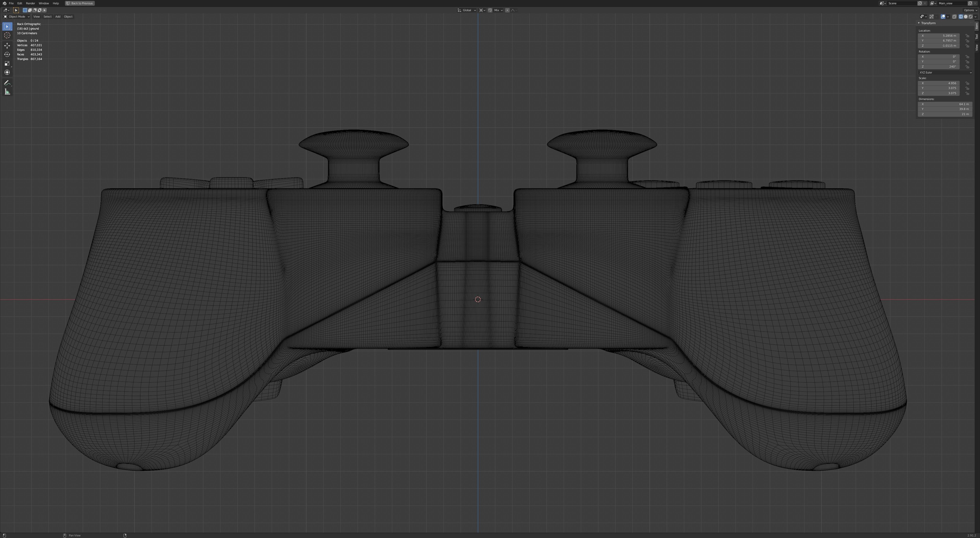The height and width of the screenshot is (538, 980).
Task: Toggle X-ray view button
Action: click(954, 17)
